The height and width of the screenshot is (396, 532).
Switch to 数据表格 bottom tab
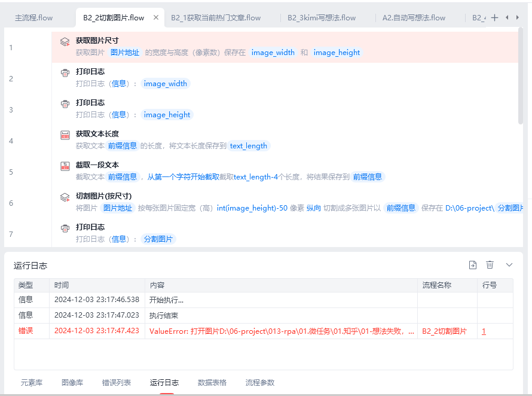click(x=212, y=383)
